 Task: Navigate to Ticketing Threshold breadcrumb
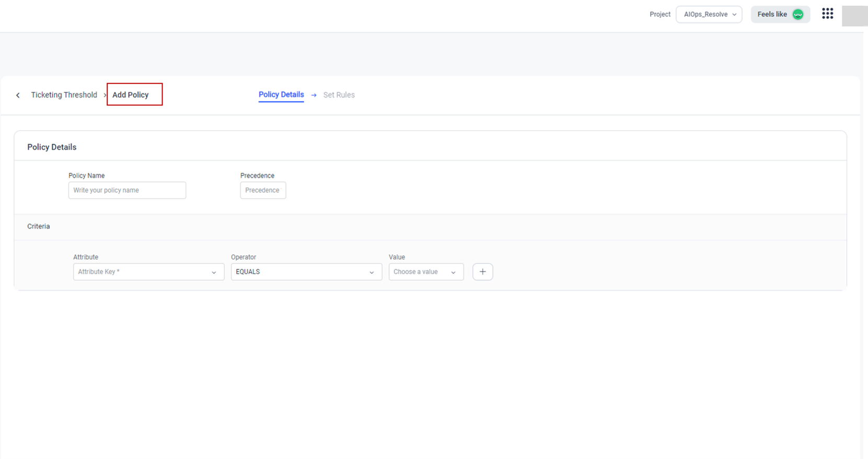tap(64, 95)
